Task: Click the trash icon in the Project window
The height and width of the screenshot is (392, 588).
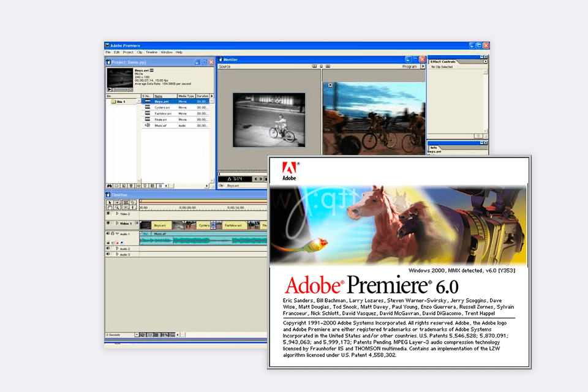Action: click(132, 185)
